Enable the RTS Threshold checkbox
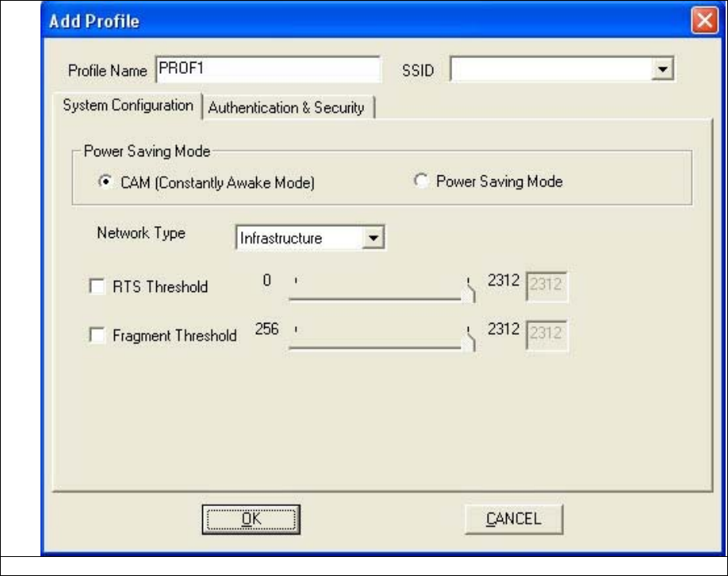This screenshot has width=728, height=576. click(97, 286)
